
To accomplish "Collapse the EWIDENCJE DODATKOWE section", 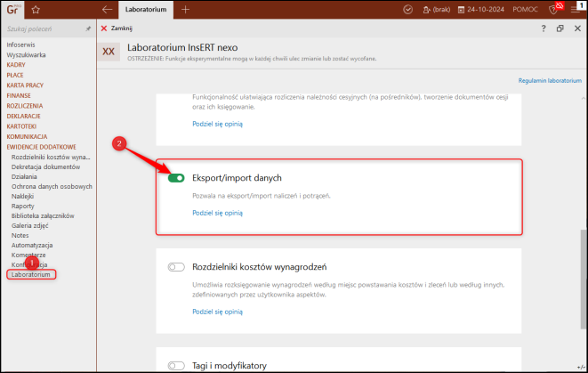I will [x=41, y=147].
